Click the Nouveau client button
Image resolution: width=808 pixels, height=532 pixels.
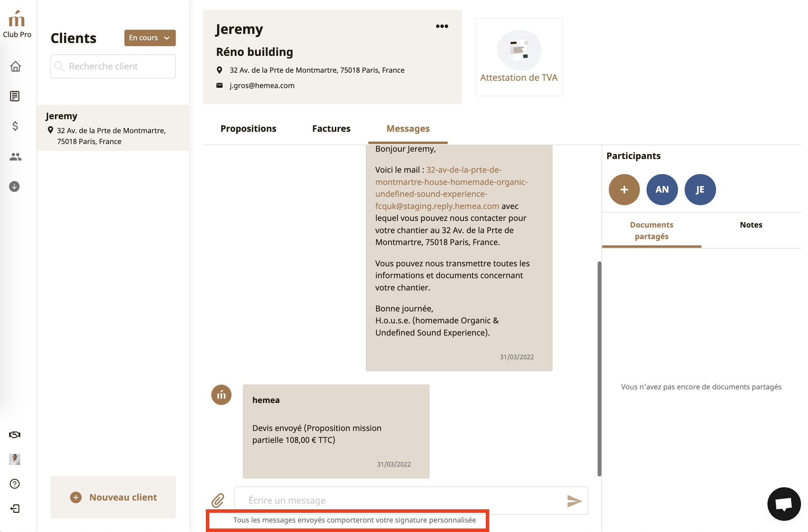click(113, 497)
